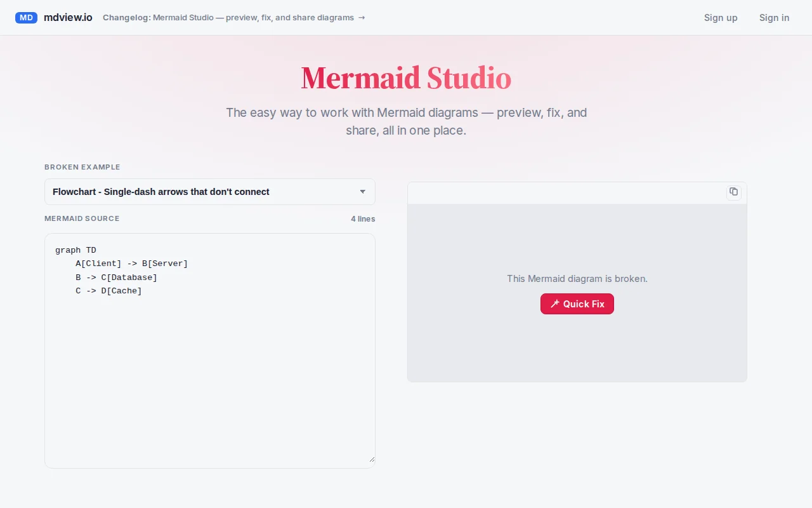Click the tagline text beginning 'The easy way'

(406, 121)
